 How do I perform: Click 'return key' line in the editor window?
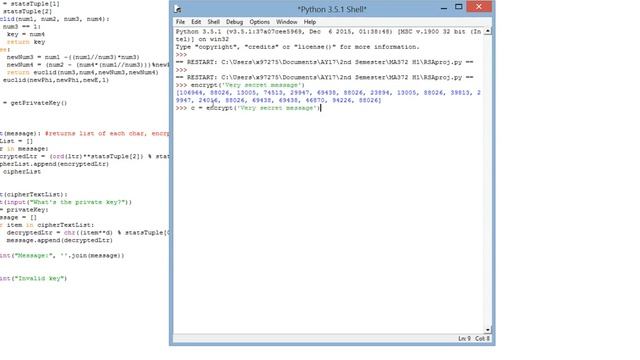26,42
